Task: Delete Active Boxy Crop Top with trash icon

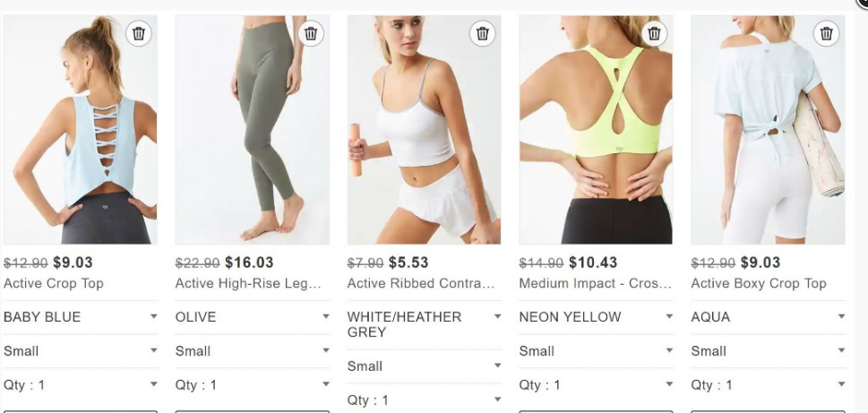Action: [826, 34]
